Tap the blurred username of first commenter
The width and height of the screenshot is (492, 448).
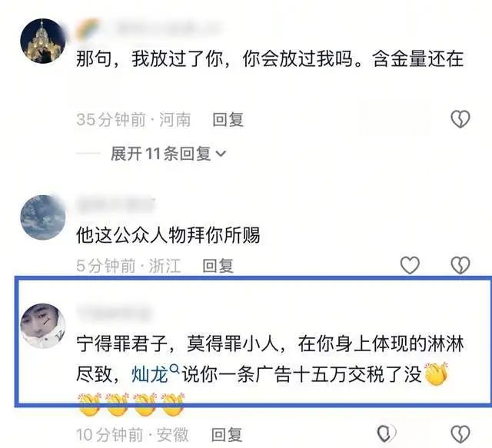(169, 28)
